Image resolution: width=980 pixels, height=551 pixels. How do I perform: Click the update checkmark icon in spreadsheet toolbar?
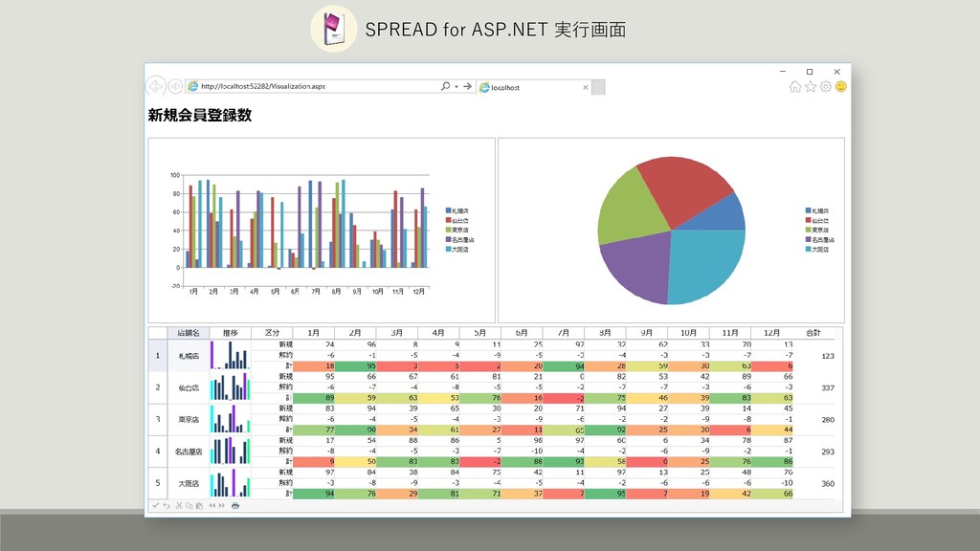click(x=156, y=505)
